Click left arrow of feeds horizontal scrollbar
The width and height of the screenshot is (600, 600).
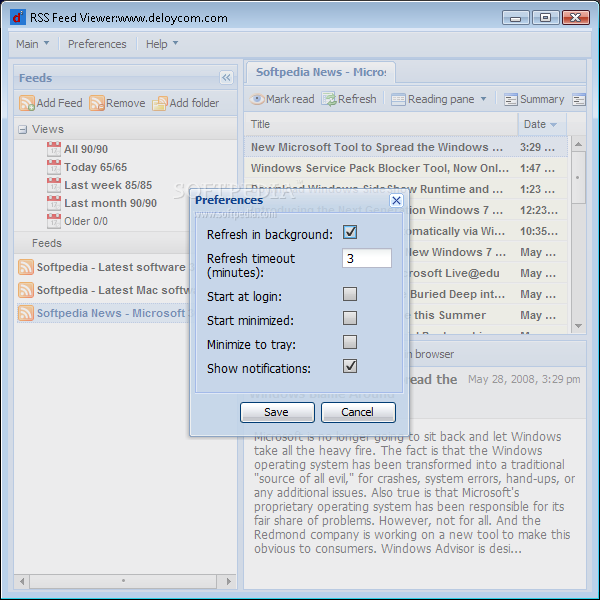[x=22, y=581]
